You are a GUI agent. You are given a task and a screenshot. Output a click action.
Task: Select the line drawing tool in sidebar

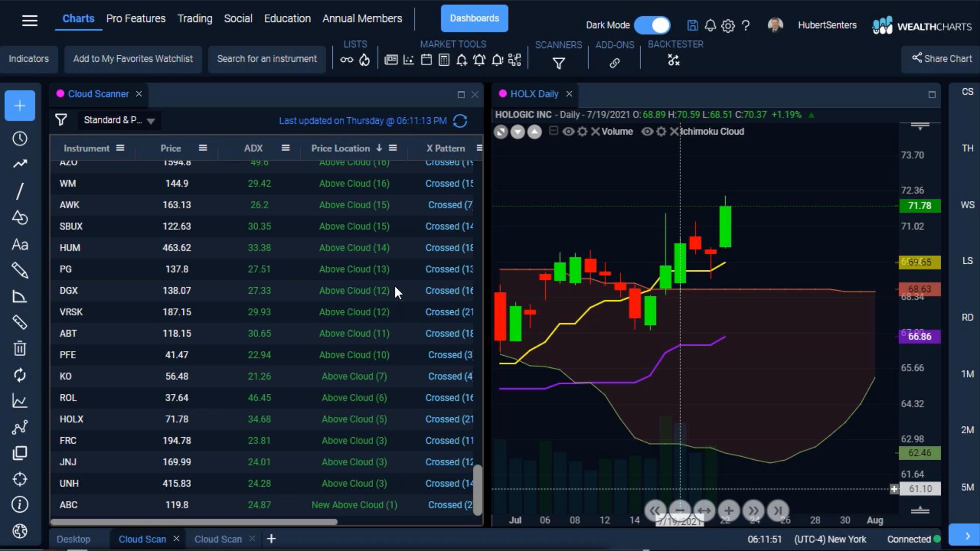(x=20, y=191)
